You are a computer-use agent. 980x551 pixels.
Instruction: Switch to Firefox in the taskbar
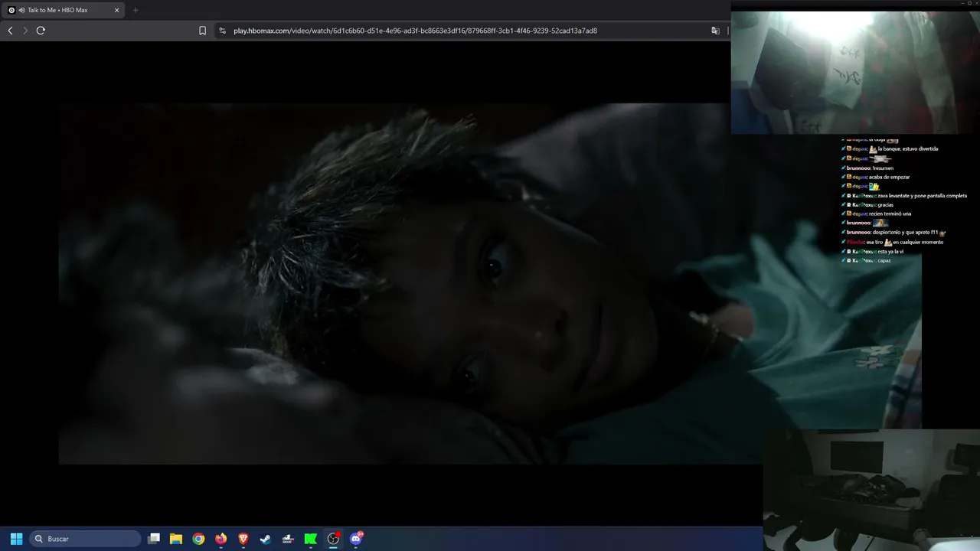pyautogui.click(x=221, y=539)
